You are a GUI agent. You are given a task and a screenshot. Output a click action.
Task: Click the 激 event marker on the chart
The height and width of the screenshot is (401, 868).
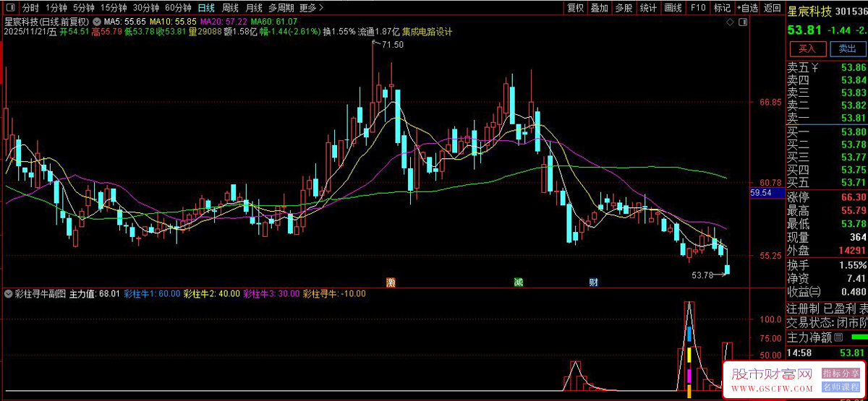pyautogui.click(x=391, y=282)
